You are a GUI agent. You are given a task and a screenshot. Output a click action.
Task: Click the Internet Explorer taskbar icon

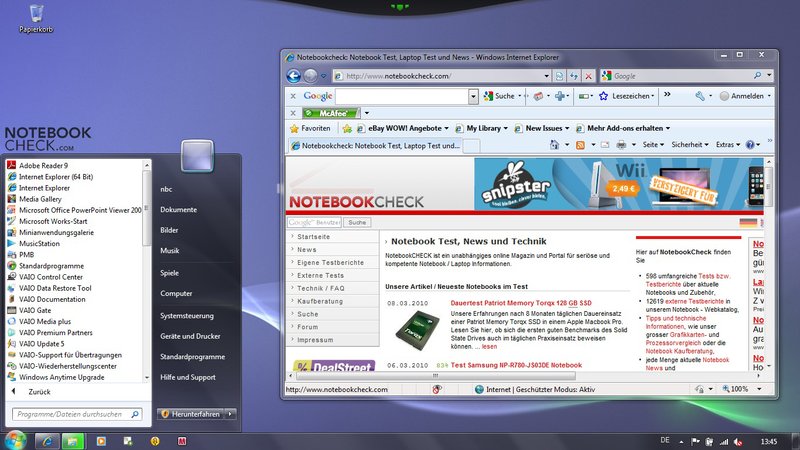tap(47, 441)
